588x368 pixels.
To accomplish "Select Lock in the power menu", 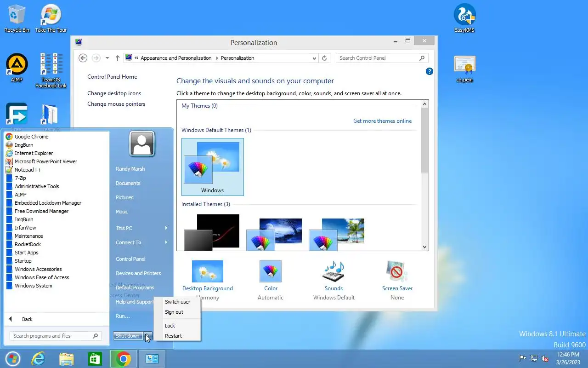I will pyautogui.click(x=177, y=326).
